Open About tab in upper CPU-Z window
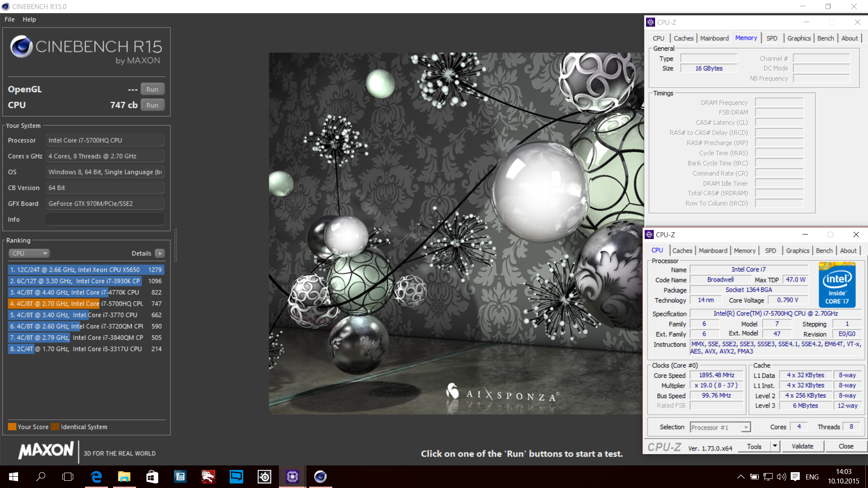 (x=849, y=38)
